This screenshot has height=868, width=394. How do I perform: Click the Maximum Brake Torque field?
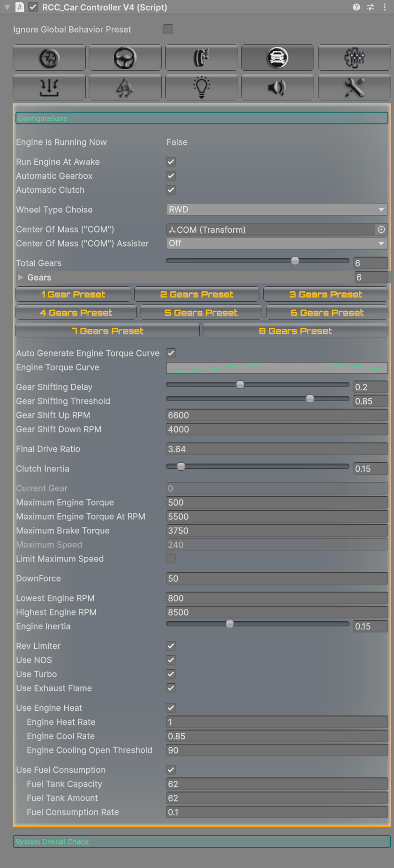[277, 531]
